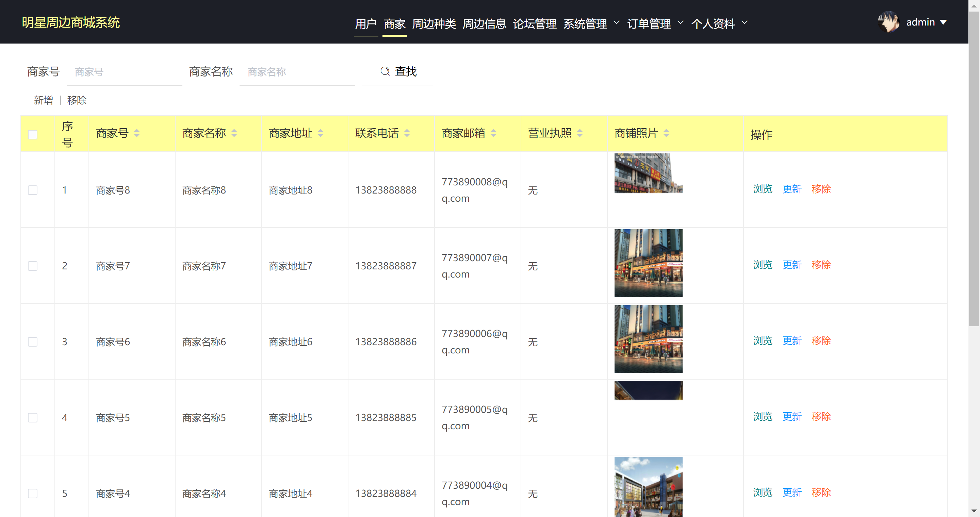Check the row for 商家号7
Viewport: 980px width, 517px height.
(33, 266)
